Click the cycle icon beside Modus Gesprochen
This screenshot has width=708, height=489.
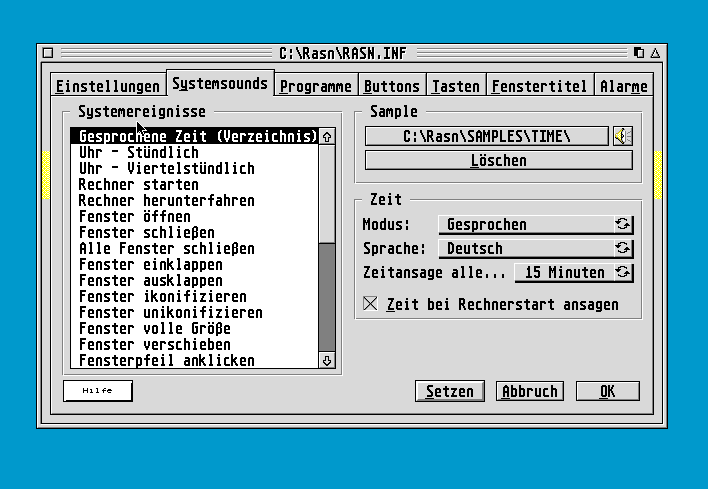623,225
